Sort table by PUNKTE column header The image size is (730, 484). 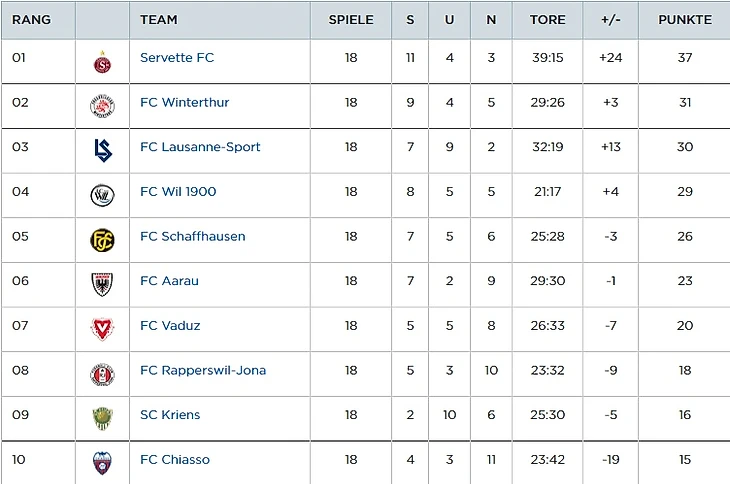click(685, 20)
